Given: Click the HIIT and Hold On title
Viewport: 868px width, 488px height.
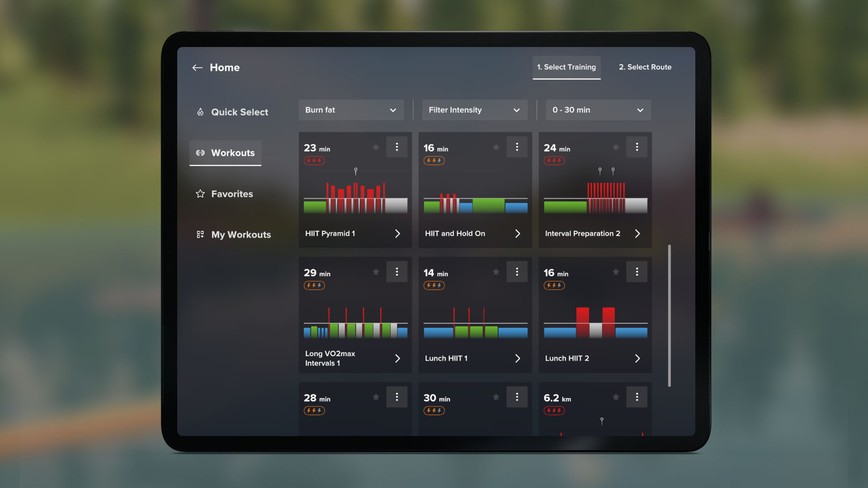Looking at the screenshot, I should [455, 234].
